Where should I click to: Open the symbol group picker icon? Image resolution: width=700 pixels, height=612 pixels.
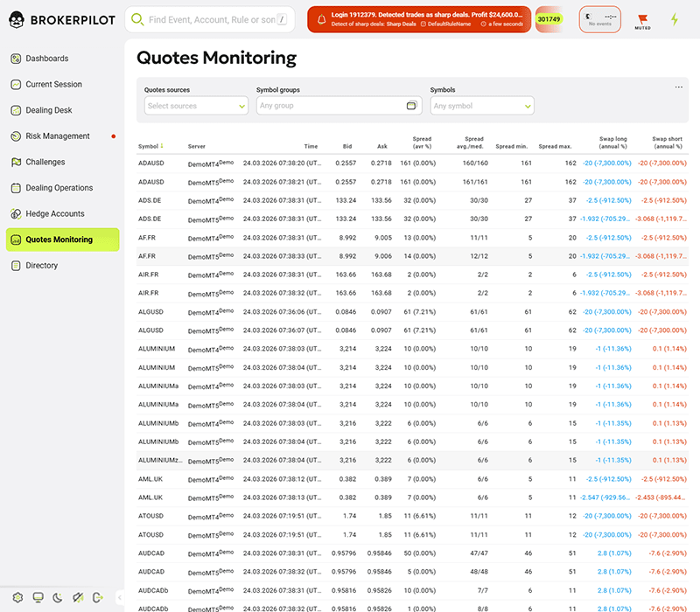pos(411,105)
